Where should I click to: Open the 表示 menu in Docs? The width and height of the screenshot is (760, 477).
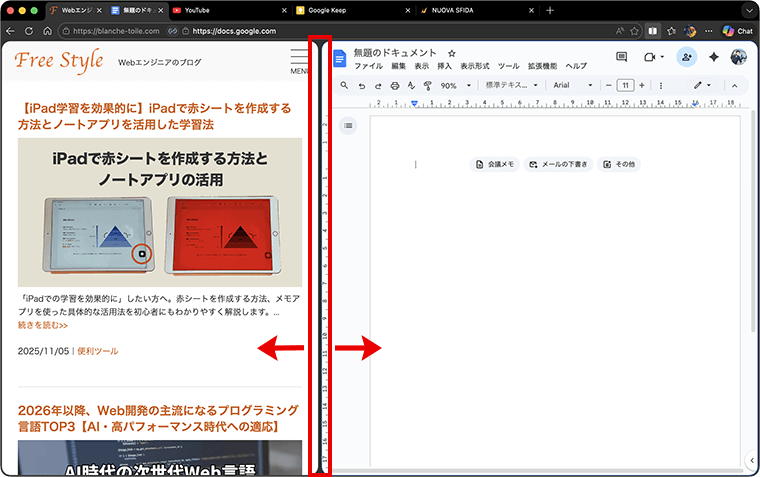421,66
